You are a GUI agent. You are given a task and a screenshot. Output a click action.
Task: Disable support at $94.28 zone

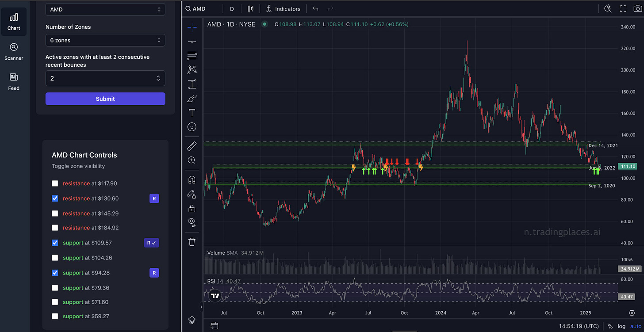55,273
